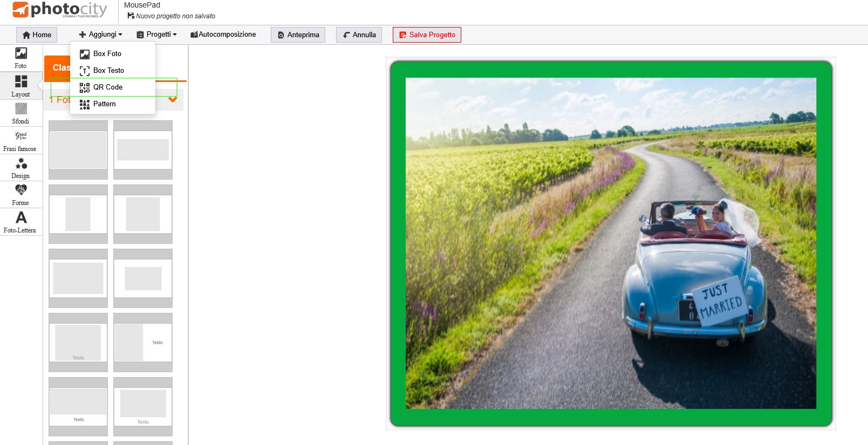Click the Box Foto picture icon

(x=85, y=54)
